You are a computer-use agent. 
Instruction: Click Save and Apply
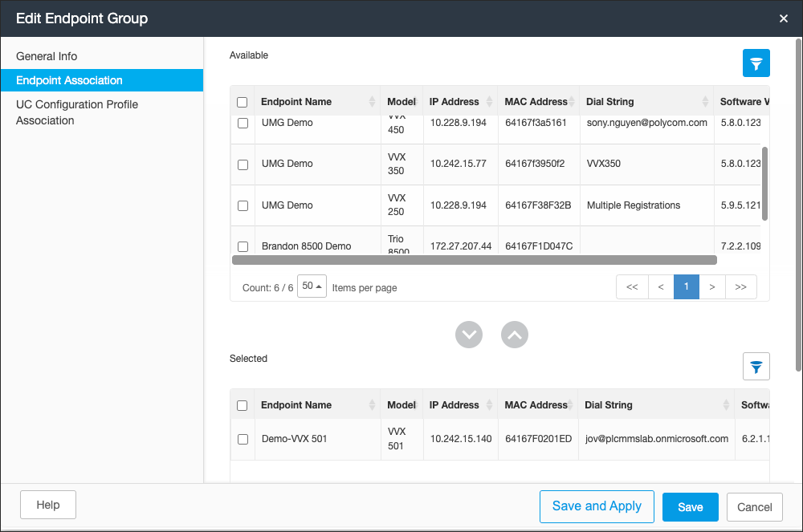point(597,506)
